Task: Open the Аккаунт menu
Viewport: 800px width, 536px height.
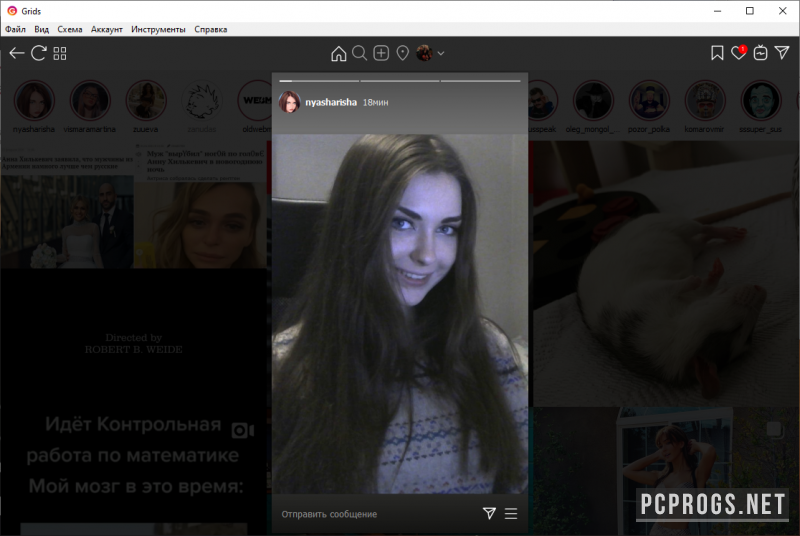Action: (107, 29)
